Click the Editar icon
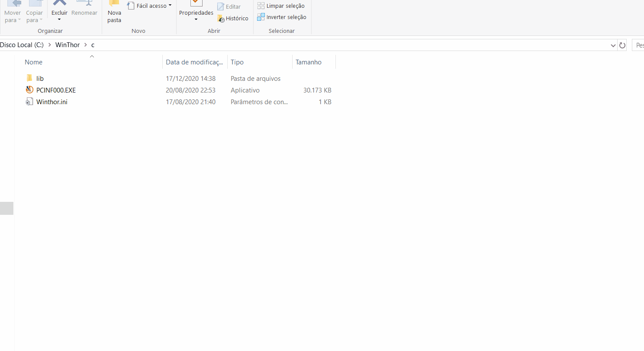Viewport: 644px width, 351px height. click(x=221, y=6)
